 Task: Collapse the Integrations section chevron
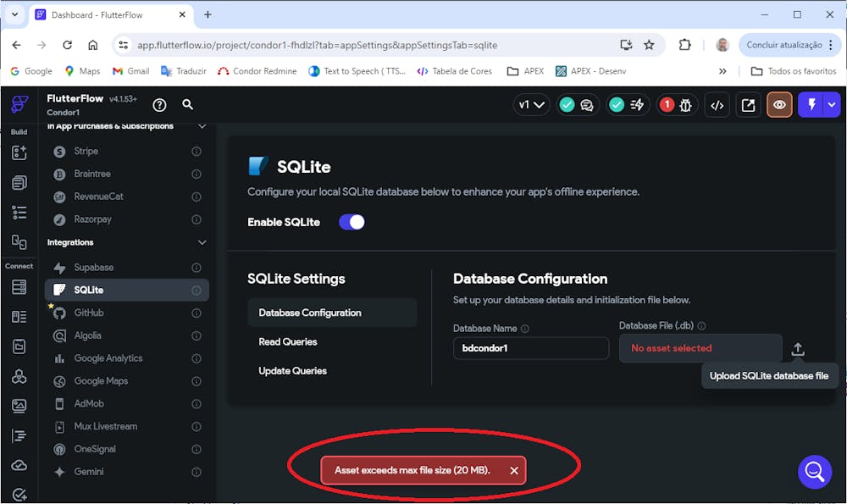point(202,242)
